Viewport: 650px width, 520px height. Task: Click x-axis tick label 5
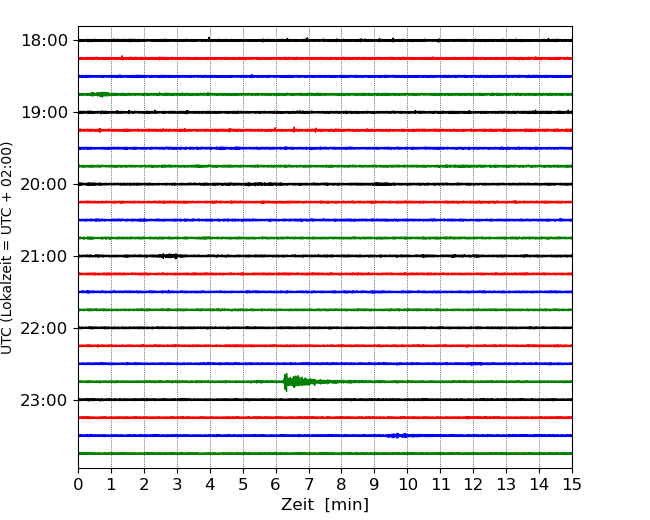243,484
